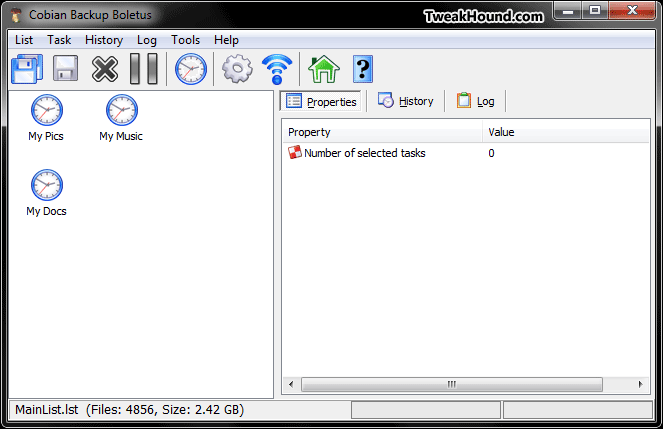Click the mushroom app icon in the title bar
Image resolution: width=663 pixels, height=429 pixels.
pos(16,15)
